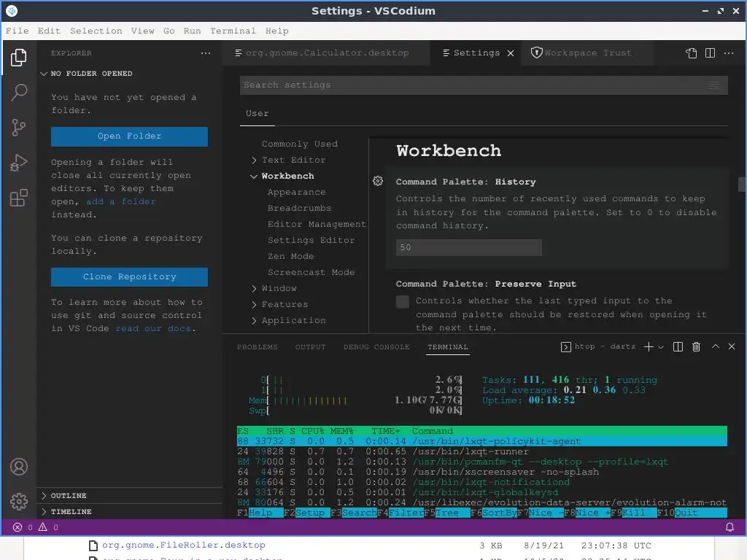Screen dimensions: 747x560
Task: Open editor more actions ellipsis
Action: [x=729, y=52]
